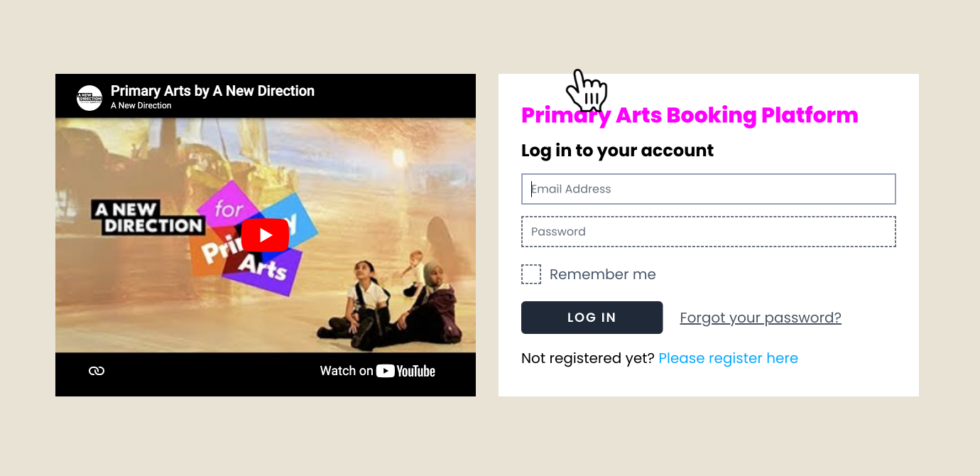
Task: Open video title Primary Arts by A New Direction
Action: pyautogui.click(x=212, y=91)
